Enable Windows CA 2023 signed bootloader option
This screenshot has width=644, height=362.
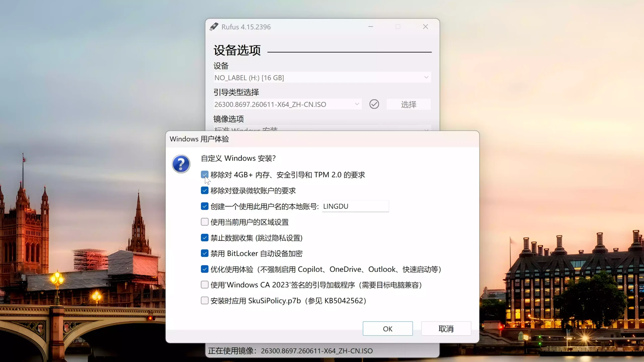(x=205, y=285)
